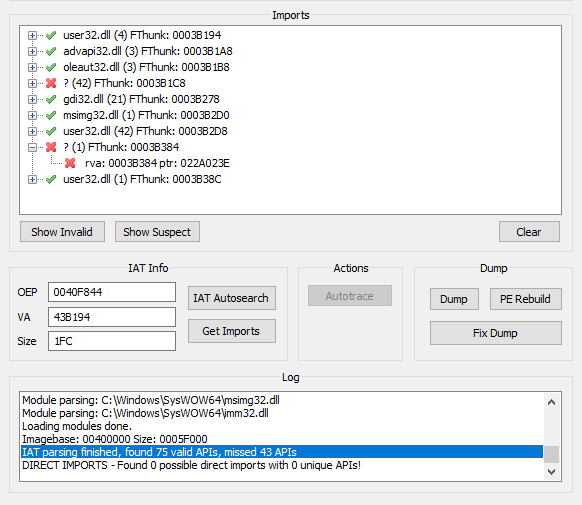Click the log scrollbar up arrow
The height and width of the screenshot is (505, 582).
[x=552, y=402]
